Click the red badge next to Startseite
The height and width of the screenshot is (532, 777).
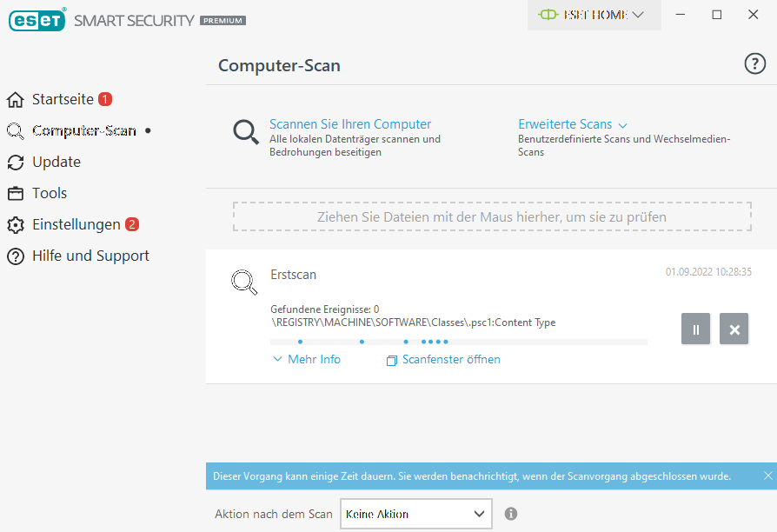[x=105, y=99]
